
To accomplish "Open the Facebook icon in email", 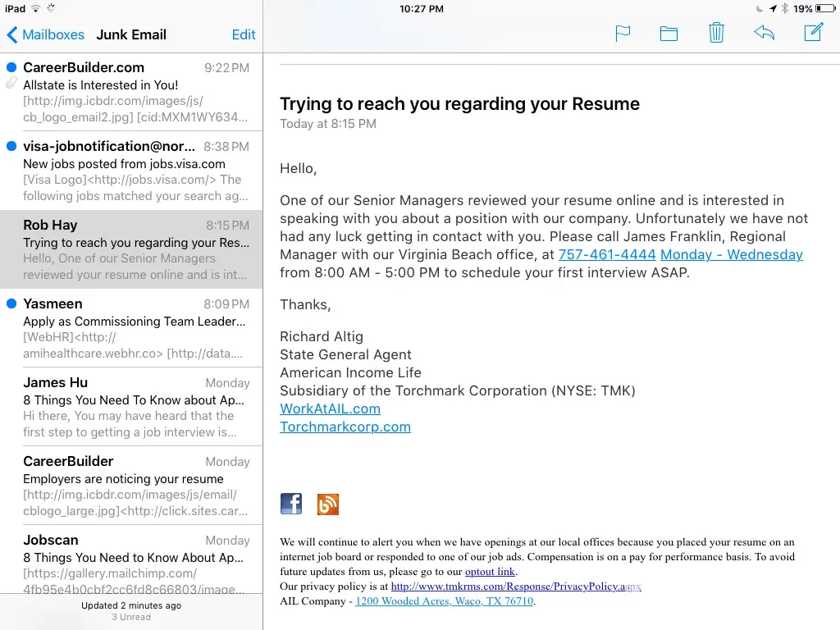I will coord(291,504).
